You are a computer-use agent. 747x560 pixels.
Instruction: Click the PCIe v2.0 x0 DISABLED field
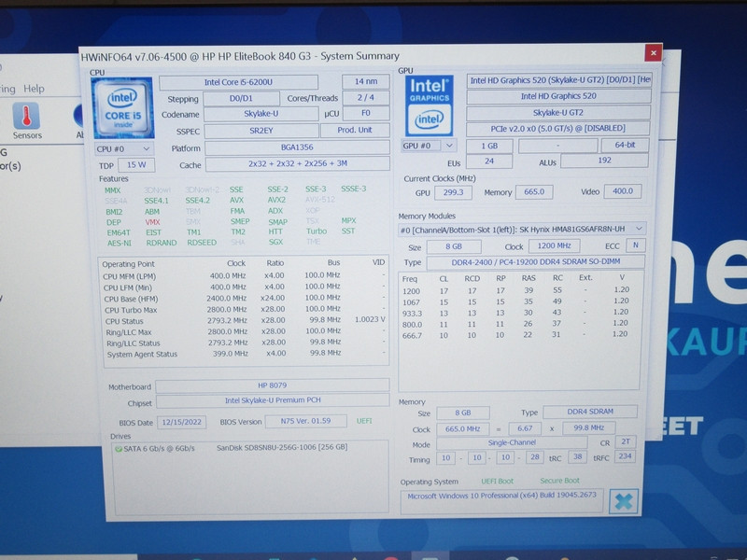click(557, 129)
